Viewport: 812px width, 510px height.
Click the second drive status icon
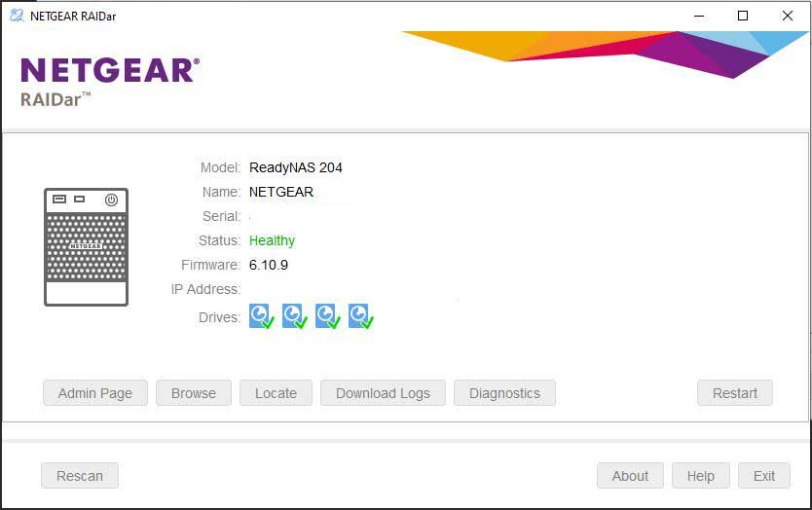[295, 316]
